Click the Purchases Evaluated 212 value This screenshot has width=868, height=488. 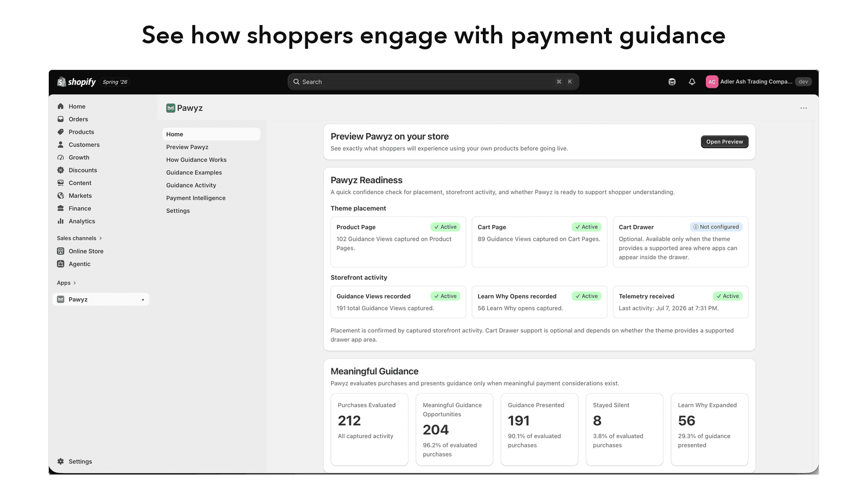point(349,421)
